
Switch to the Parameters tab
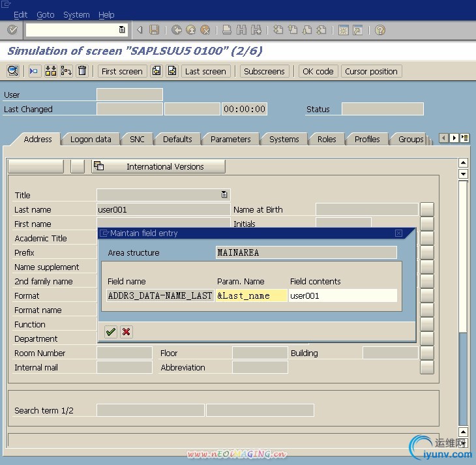pyautogui.click(x=230, y=139)
